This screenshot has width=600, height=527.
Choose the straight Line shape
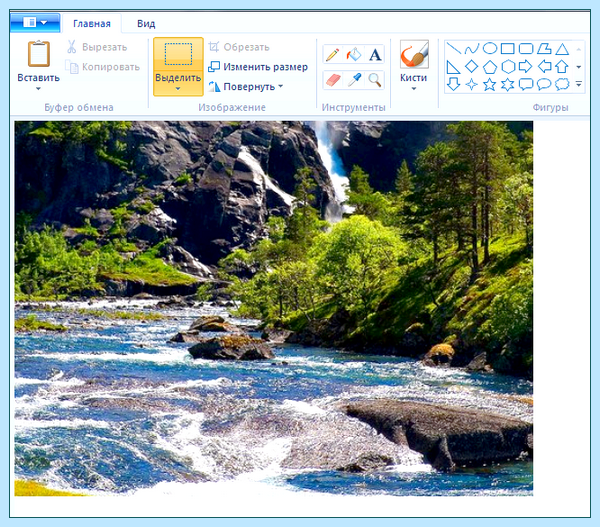pyautogui.click(x=454, y=49)
